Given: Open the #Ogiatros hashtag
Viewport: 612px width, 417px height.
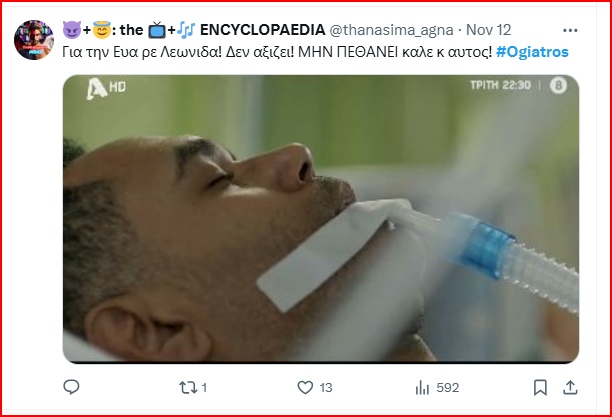Looking at the screenshot, I should (x=541, y=52).
